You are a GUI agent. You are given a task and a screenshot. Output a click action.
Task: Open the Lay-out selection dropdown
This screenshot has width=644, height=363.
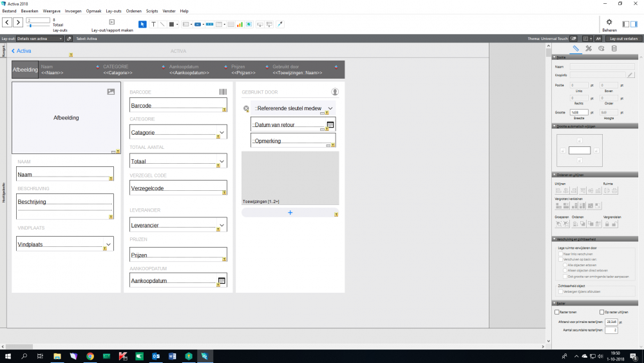click(40, 39)
